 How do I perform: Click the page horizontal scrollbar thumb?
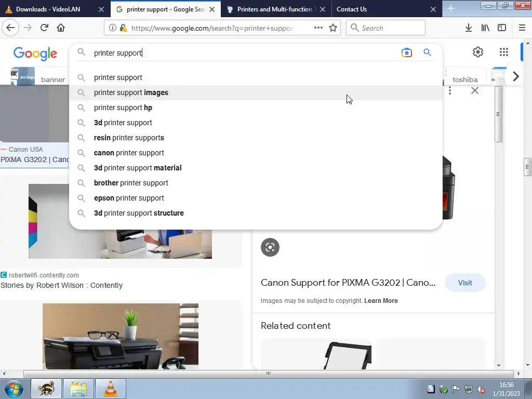coord(268,374)
